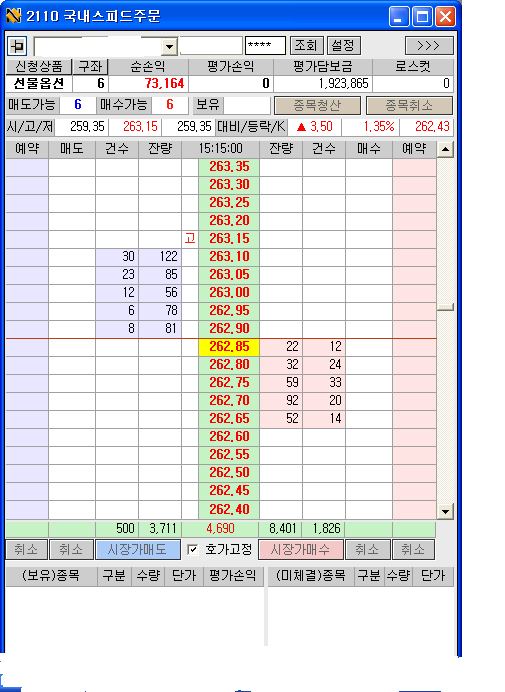505x692 pixels.
Task: Click the 263.15 high price cell
Action: (229, 238)
